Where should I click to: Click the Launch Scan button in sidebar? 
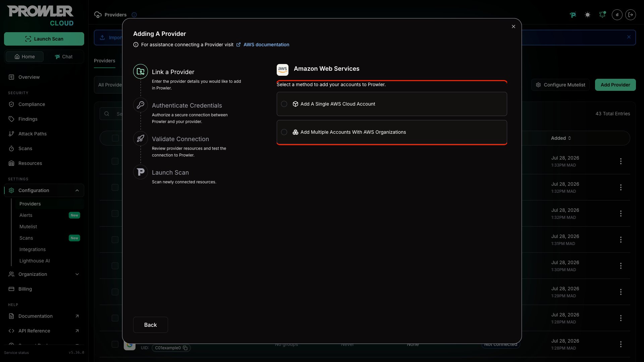pos(44,39)
